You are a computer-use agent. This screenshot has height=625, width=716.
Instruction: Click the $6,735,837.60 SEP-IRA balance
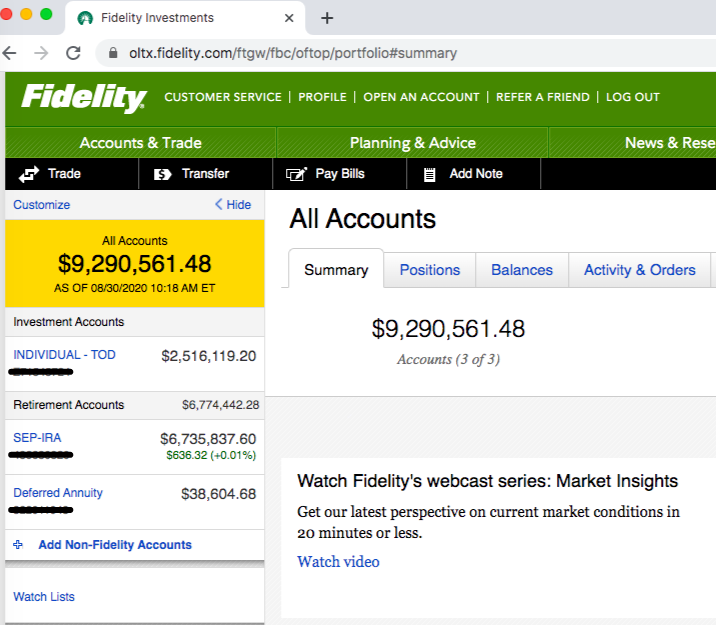208,439
